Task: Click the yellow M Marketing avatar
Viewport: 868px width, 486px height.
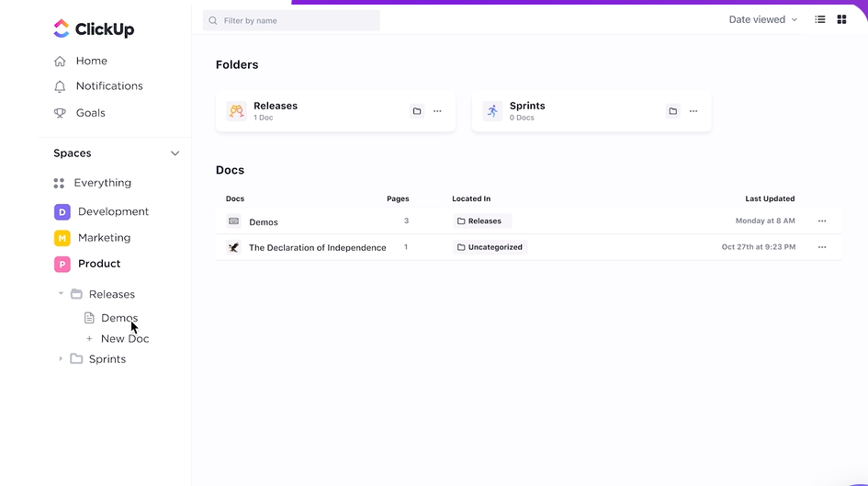Action: [x=62, y=238]
